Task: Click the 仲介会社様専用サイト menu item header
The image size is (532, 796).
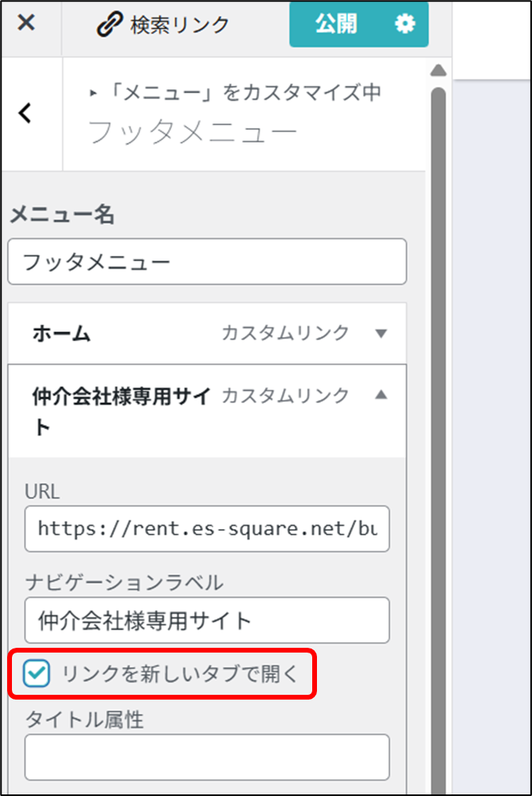Action: tap(119, 410)
